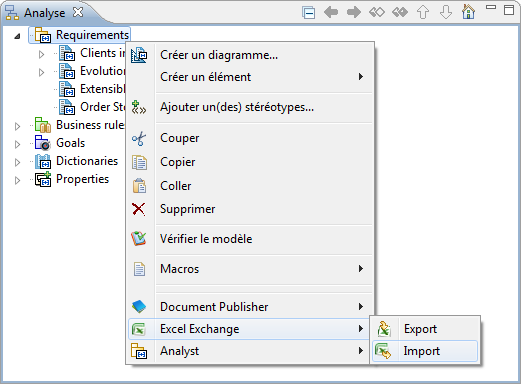The image size is (521, 384).
Task: Collapse the Requirements tree node
Action: point(17,36)
